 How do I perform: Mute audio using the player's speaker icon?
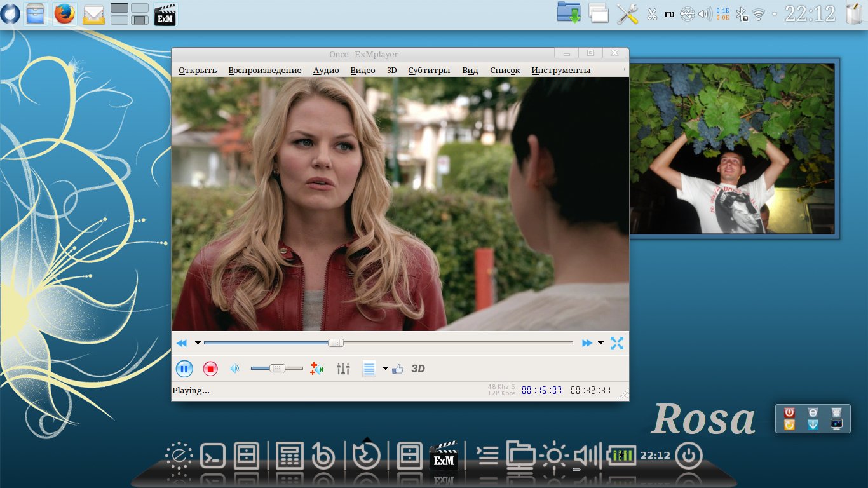pos(235,369)
